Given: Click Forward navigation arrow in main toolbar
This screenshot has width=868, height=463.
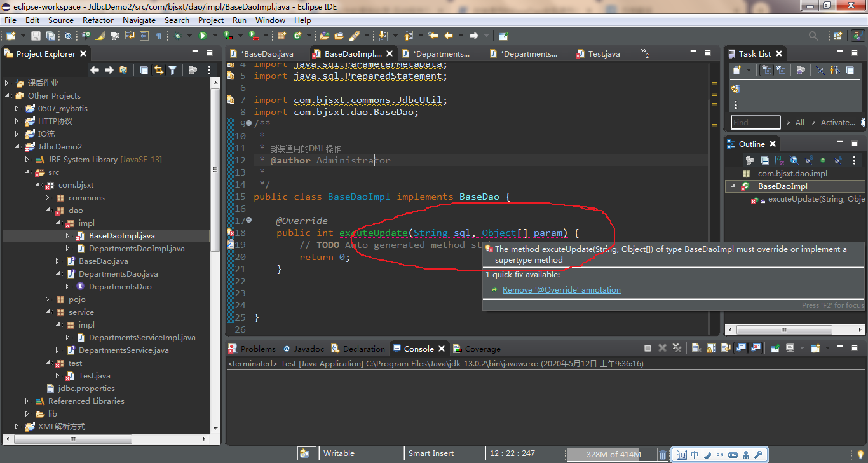Looking at the screenshot, I should coord(473,36).
